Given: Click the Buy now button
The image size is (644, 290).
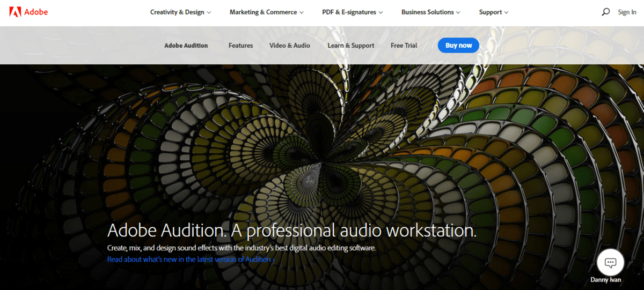Looking at the screenshot, I should coord(458,46).
